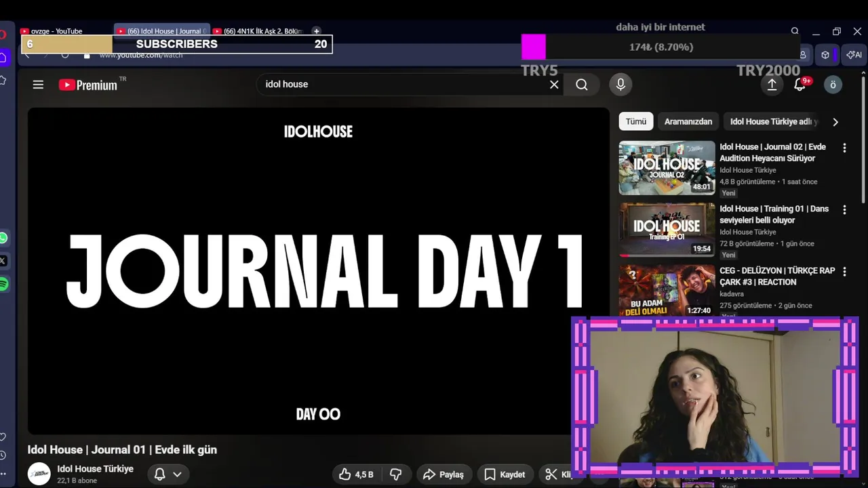Switch to 'Idol House | Journal' tab
This screenshot has width=868, height=488.
tap(162, 31)
